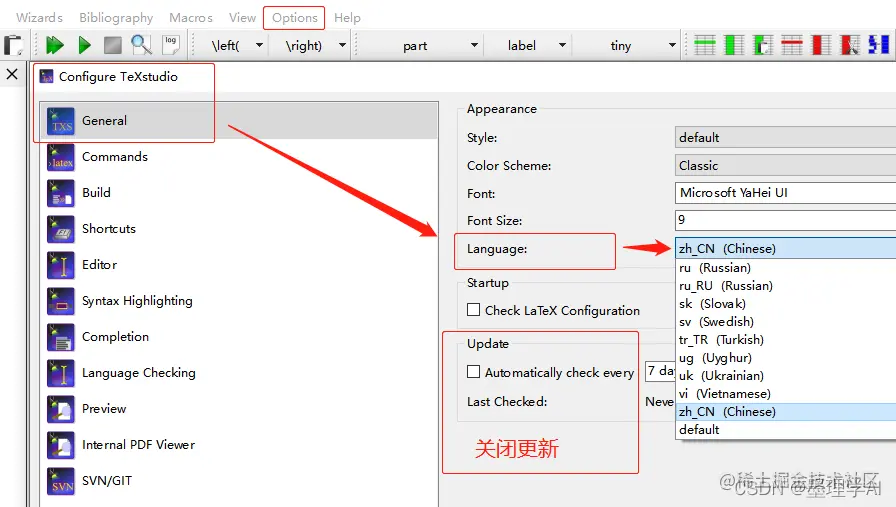Click the gray Stop compile icon
The width and height of the screenshot is (896, 507).
point(113,45)
